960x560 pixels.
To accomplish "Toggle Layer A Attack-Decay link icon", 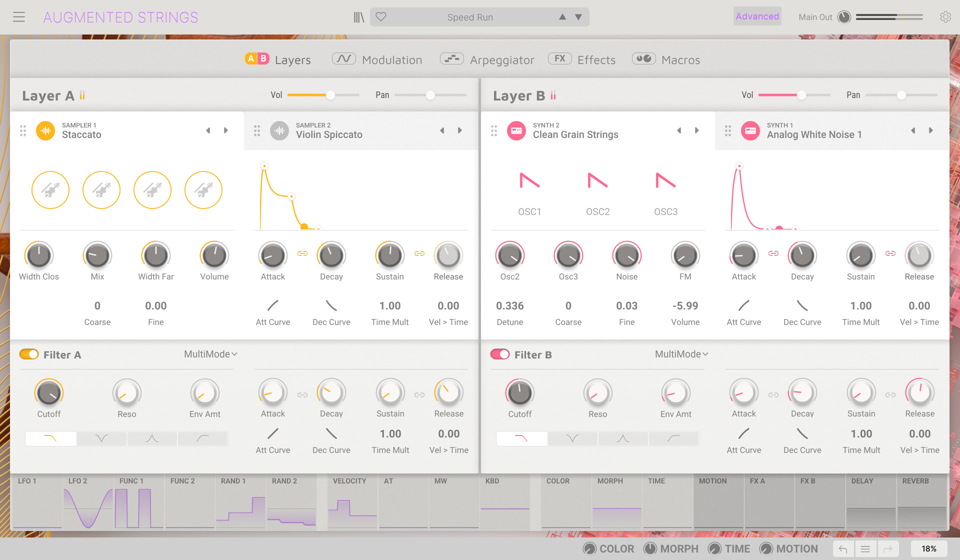I will click(302, 253).
